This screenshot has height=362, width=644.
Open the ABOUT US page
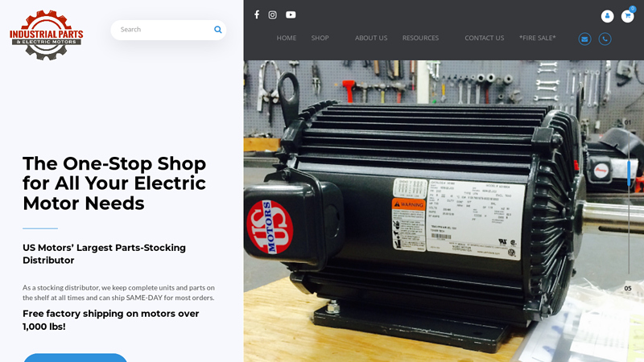coord(371,38)
